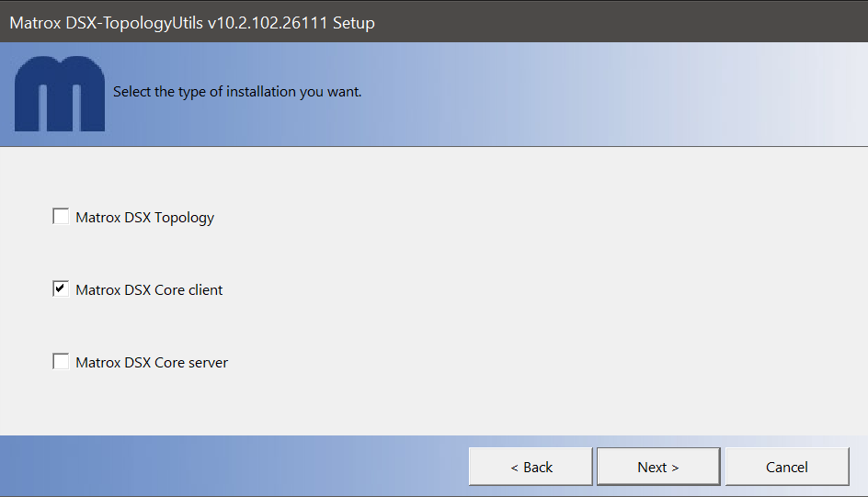Click the checkmark inside the Core client box
The image size is (868, 497).
pos(61,289)
